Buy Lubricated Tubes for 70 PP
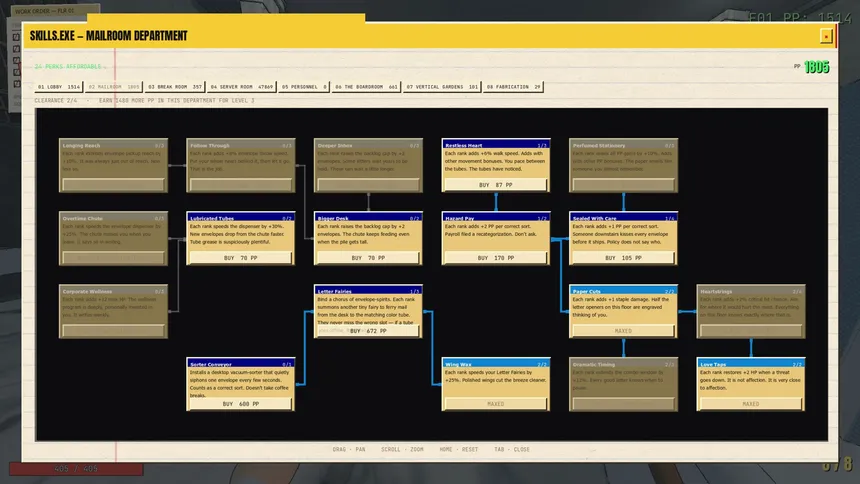Screen dimensions: 860x484 click(240, 257)
